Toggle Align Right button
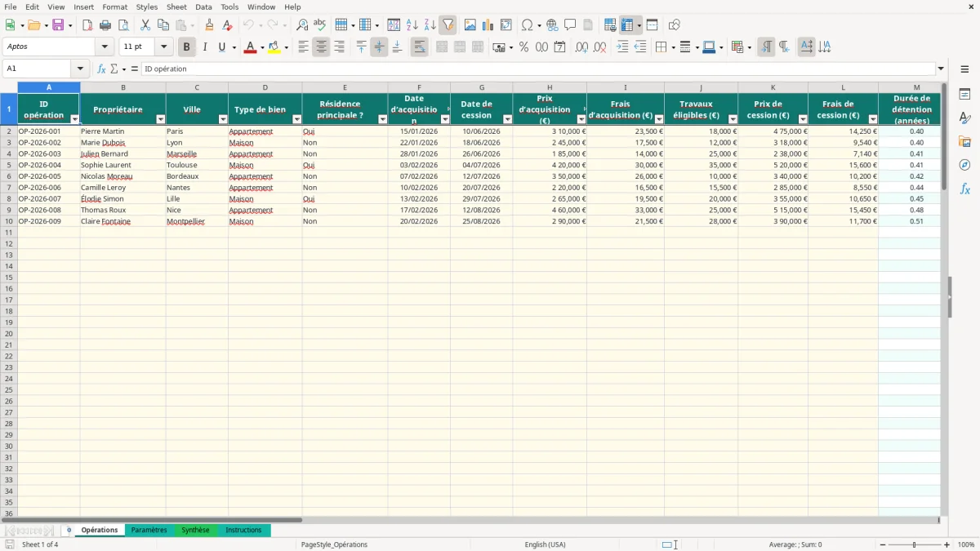980x551 pixels. [340, 47]
